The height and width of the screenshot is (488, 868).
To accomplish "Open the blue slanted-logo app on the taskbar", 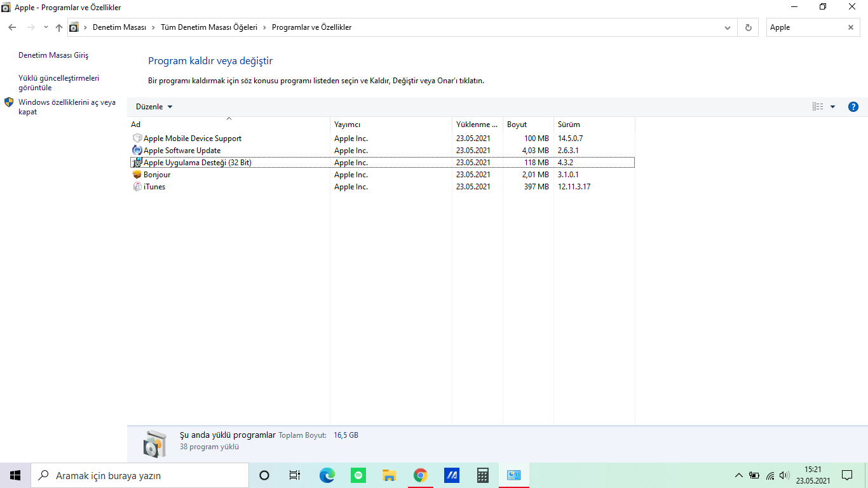I will coord(451,475).
